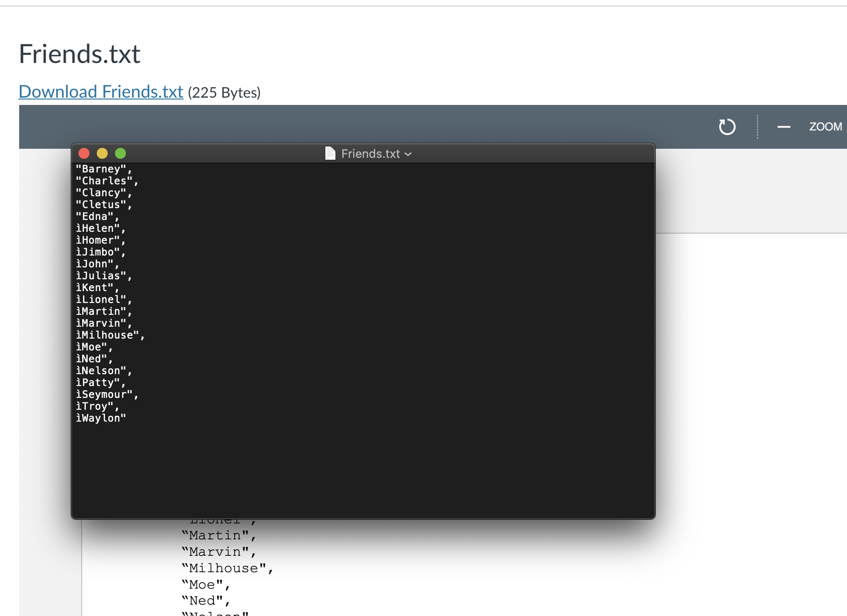Click the Patty line in the editor

pos(100,383)
